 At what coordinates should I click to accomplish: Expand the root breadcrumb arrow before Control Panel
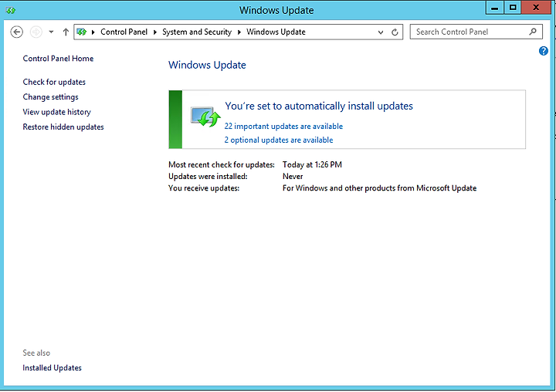pos(93,32)
